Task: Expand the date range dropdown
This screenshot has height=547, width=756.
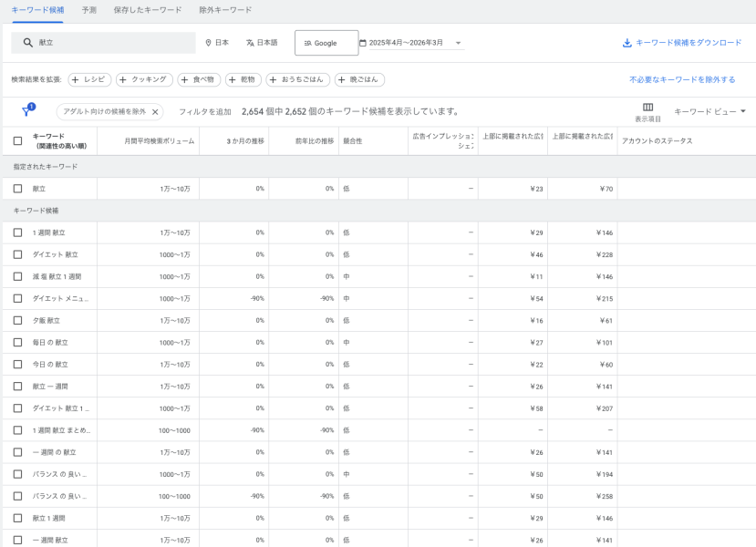Action: pyautogui.click(x=458, y=43)
